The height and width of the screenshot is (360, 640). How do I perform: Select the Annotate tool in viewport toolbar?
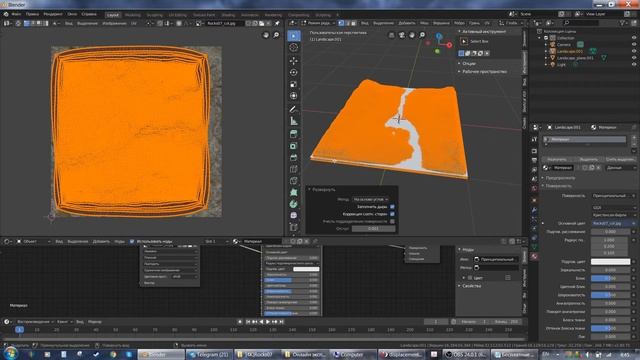[x=293, y=109]
